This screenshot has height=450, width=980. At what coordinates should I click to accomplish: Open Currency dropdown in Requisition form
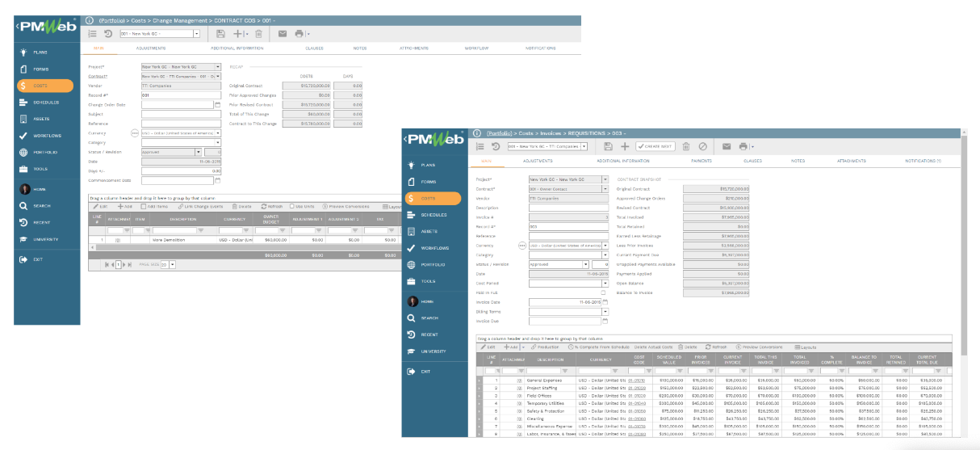(605, 245)
